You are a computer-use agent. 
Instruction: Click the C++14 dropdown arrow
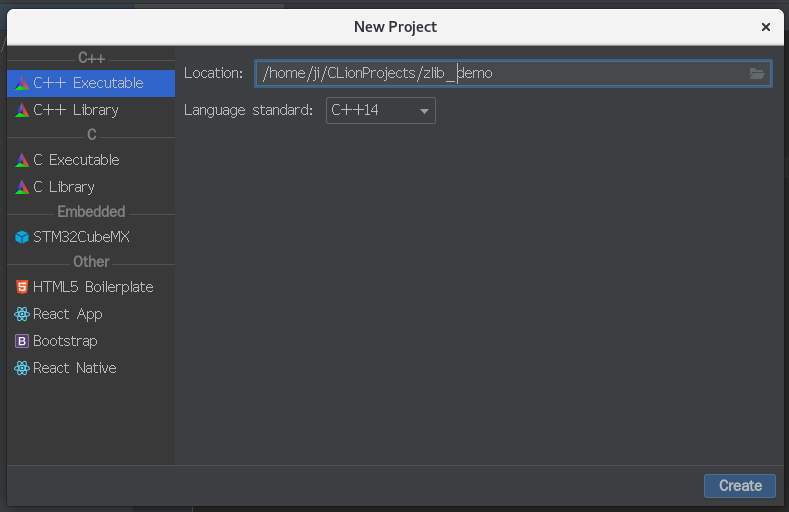[x=424, y=111]
